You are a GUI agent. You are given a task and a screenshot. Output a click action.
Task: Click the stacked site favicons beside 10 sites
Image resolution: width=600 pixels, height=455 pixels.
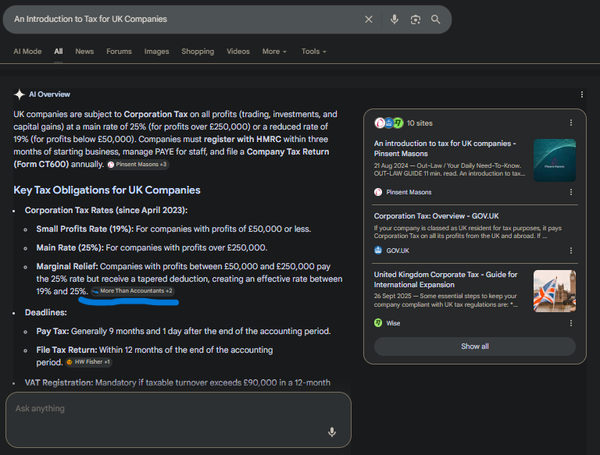(x=389, y=123)
